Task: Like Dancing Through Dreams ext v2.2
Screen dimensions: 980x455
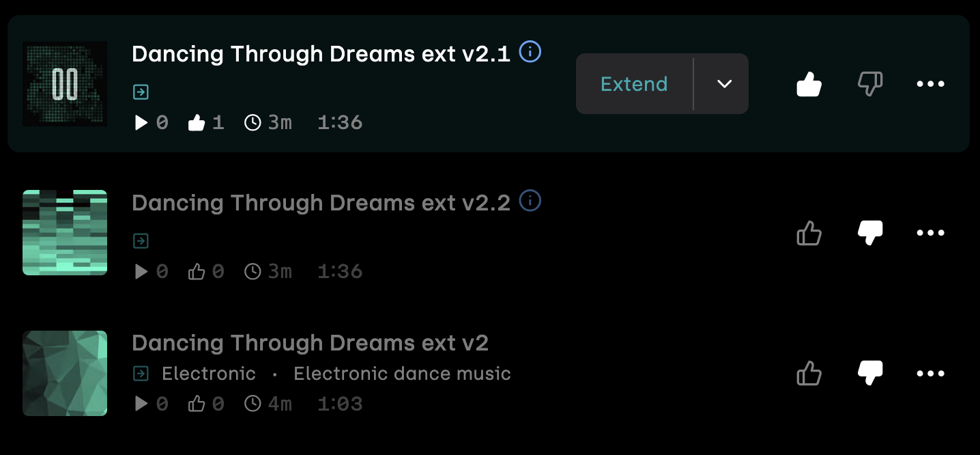Action: (809, 233)
